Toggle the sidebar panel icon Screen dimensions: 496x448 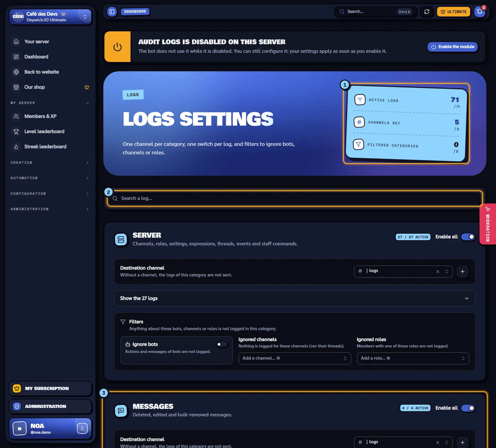pyautogui.click(x=112, y=11)
